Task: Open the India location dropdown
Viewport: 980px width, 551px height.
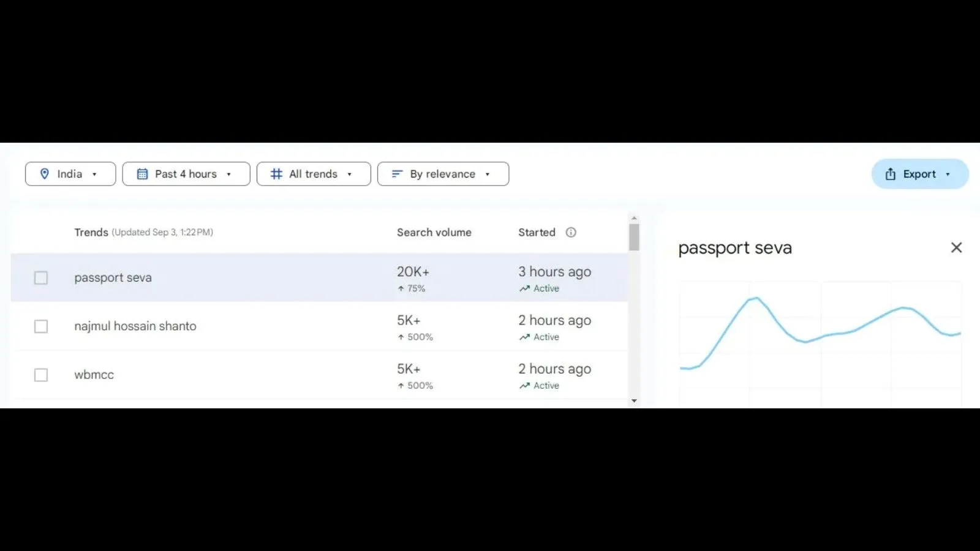Action: tap(70, 174)
